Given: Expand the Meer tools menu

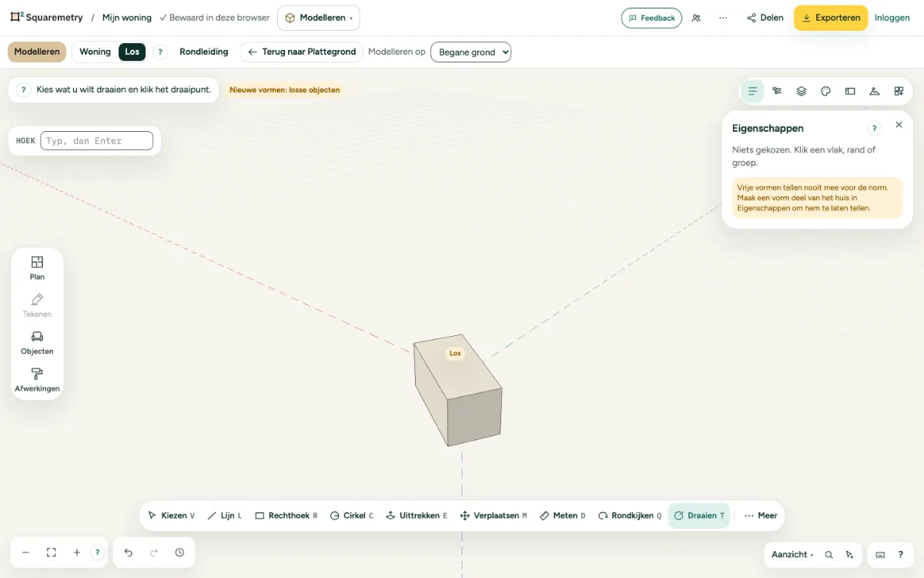Looking at the screenshot, I should tap(761, 516).
